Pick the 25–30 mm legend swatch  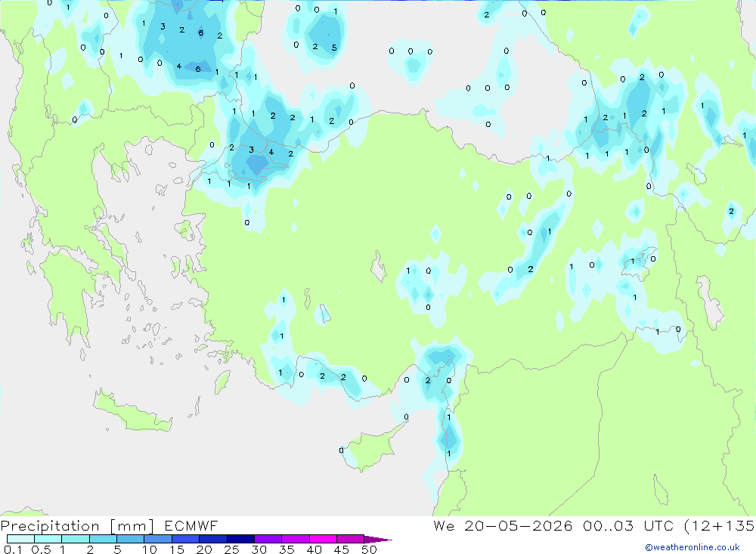tap(240, 539)
